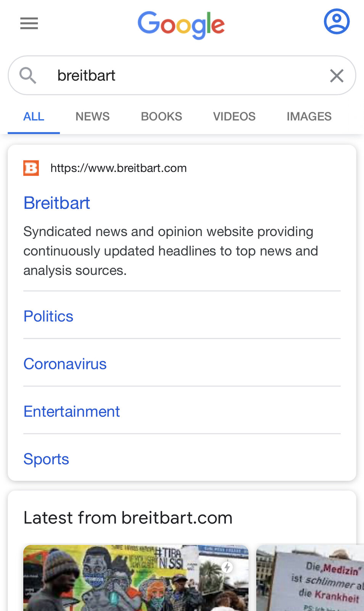Image resolution: width=364 pixels, height=611 pixels.
Task: Switch to the BOOKS tab
Action: [x=161, y=116]
